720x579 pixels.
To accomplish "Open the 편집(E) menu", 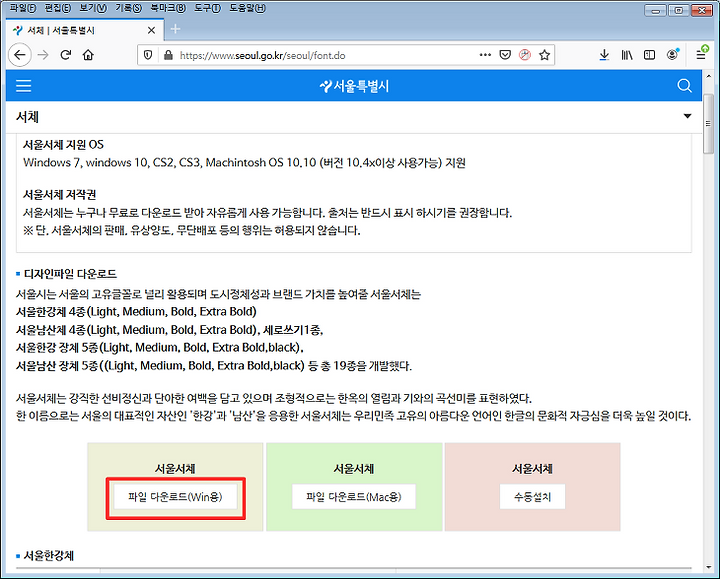I will click(58, 8).
